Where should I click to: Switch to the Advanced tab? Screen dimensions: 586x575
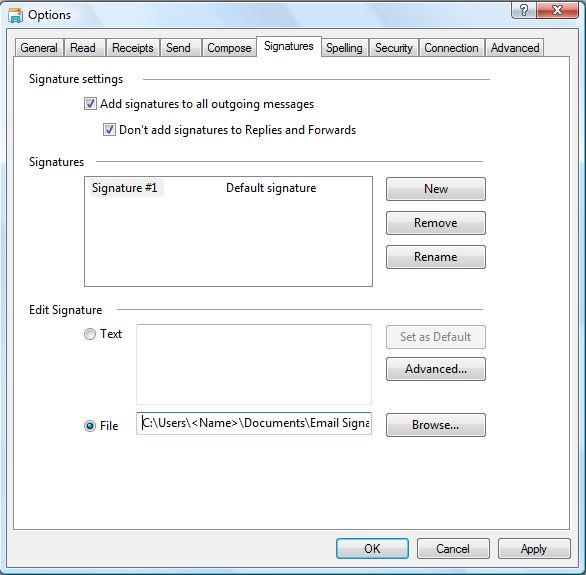coord(515,48)
